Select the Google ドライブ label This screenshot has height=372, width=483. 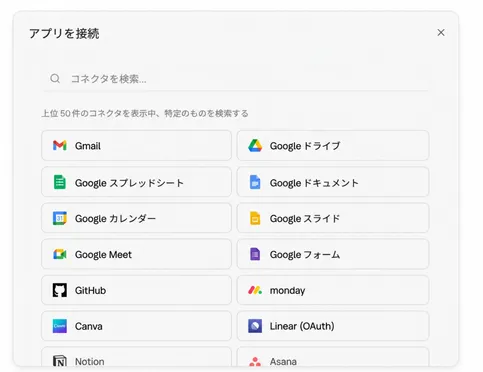[x=305, y=146]
